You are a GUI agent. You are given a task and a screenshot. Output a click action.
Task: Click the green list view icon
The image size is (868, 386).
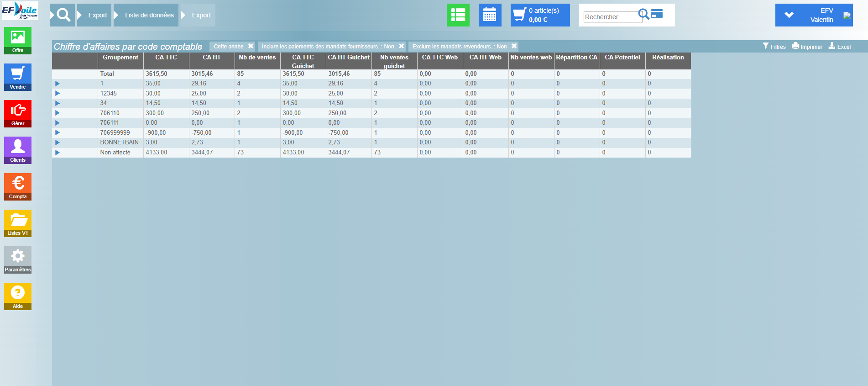pos(458,15)
